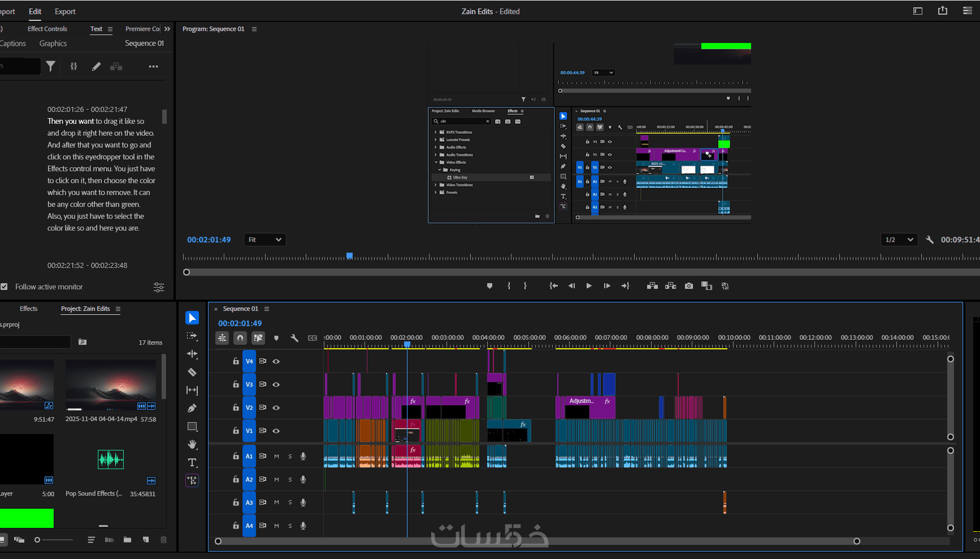
Task: Go to In point
Action: [x=553, y=286]
